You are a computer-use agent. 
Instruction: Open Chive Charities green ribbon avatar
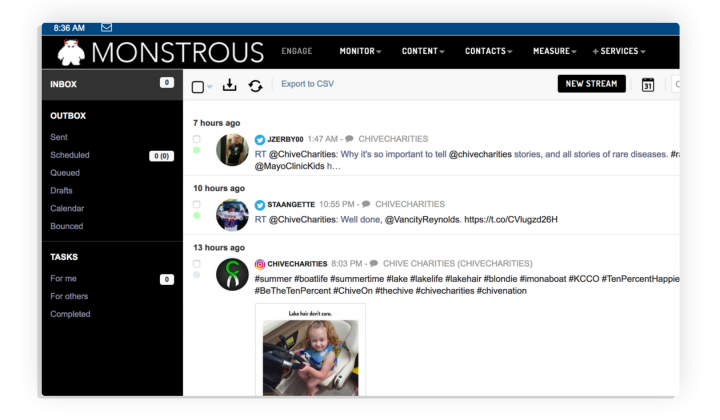point(232,274)
